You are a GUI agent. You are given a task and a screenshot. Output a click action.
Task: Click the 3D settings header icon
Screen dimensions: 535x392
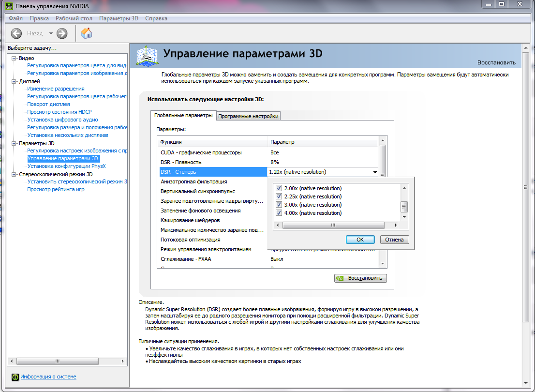[x=148, y=55]
